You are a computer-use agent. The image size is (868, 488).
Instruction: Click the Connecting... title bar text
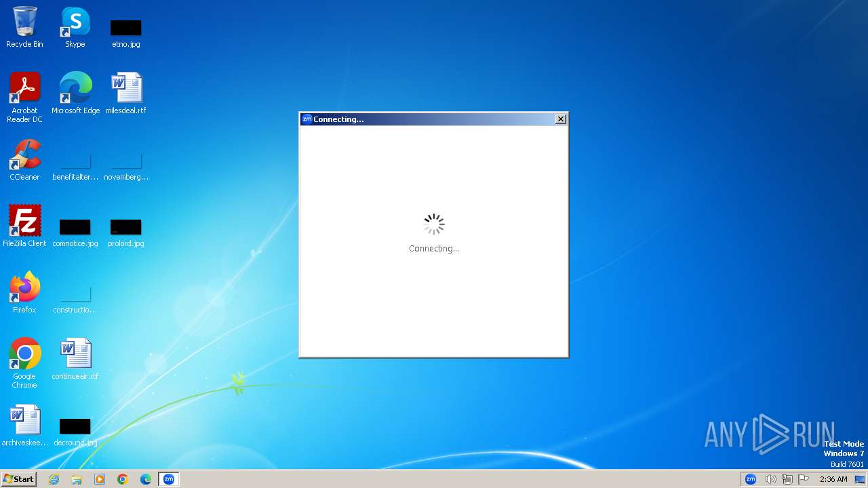tap(338, 119)
